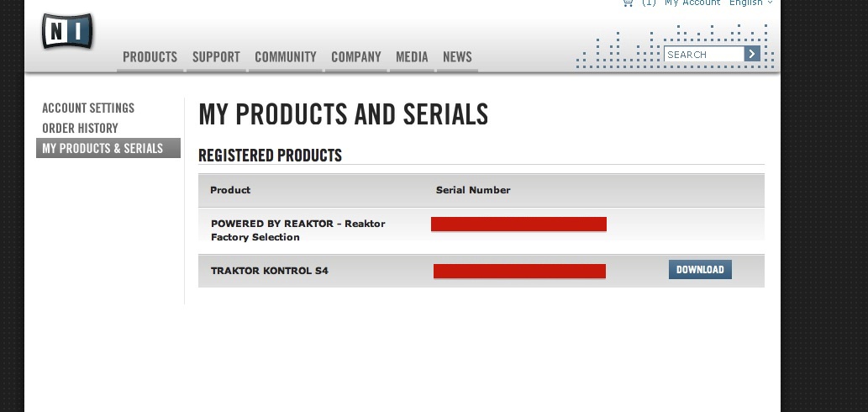Click the Product column header
This screenshot has height=412, width=868.
point(230,190)
